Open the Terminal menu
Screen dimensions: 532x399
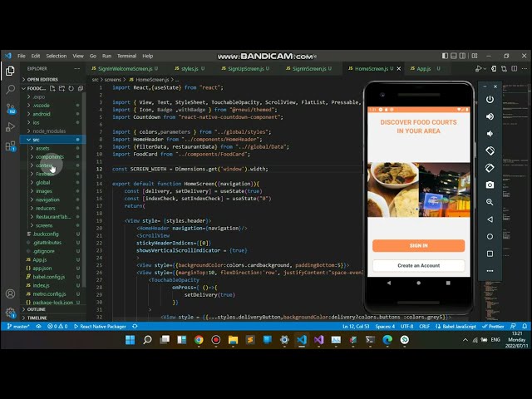126,56
